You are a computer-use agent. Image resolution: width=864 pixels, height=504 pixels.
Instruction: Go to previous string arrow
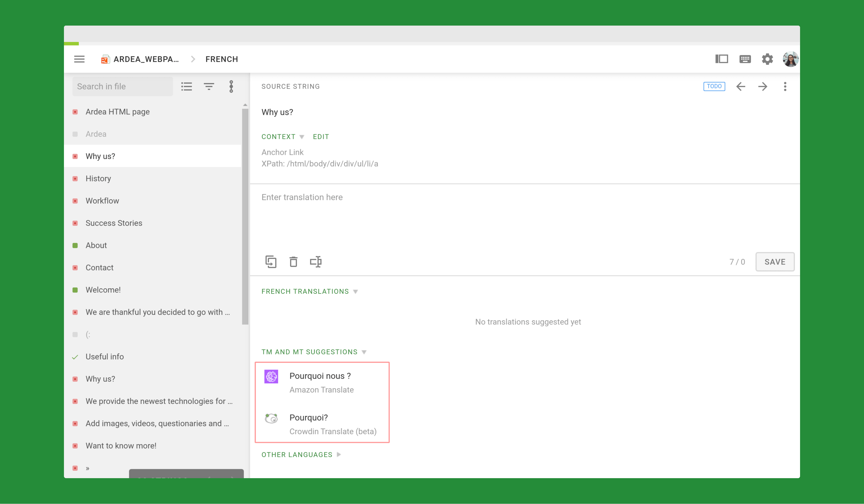[x=740, y=86]
